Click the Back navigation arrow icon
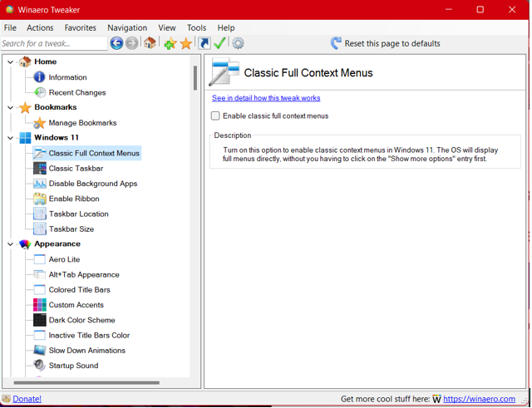Viewport: 532px width, 408px height. pos(116,43)
